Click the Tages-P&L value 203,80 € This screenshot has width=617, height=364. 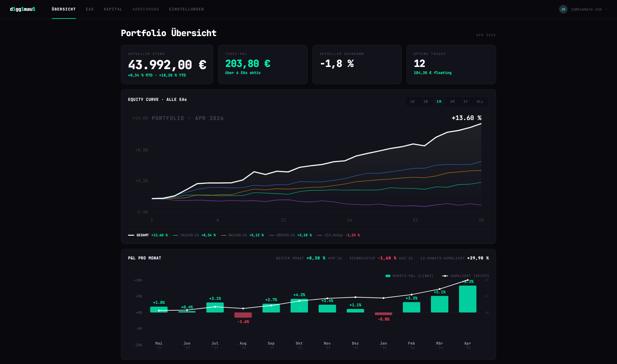tap(248, 64)
